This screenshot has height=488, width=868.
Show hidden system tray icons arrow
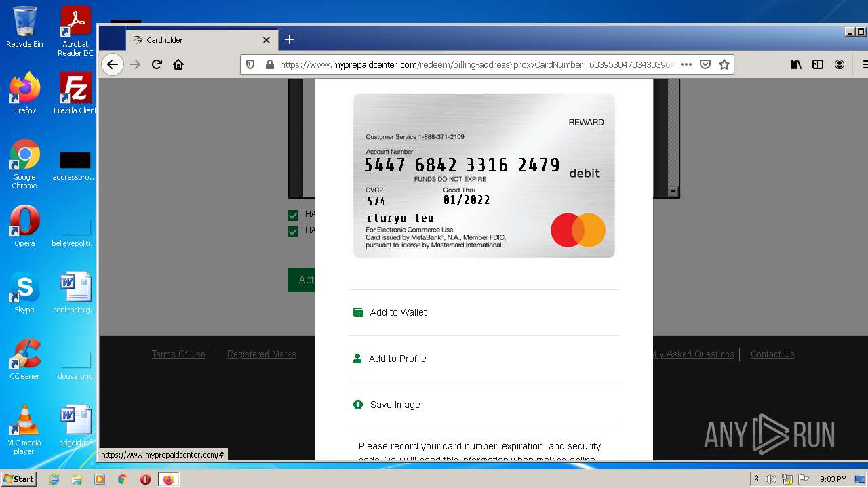[756, 479]
